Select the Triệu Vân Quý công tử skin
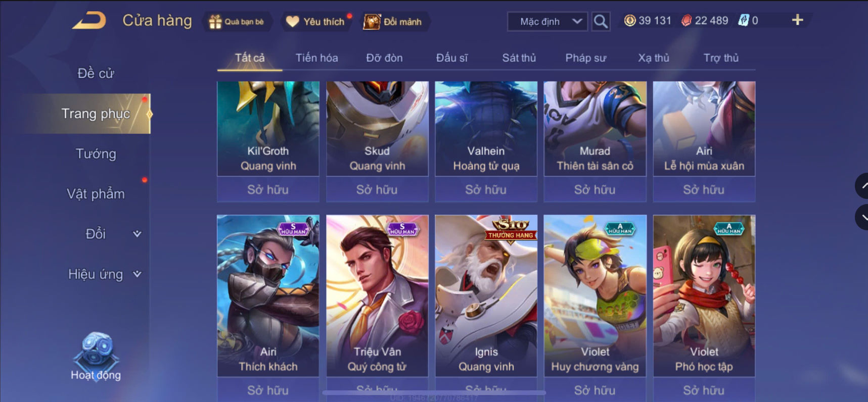 pos(377,295)
